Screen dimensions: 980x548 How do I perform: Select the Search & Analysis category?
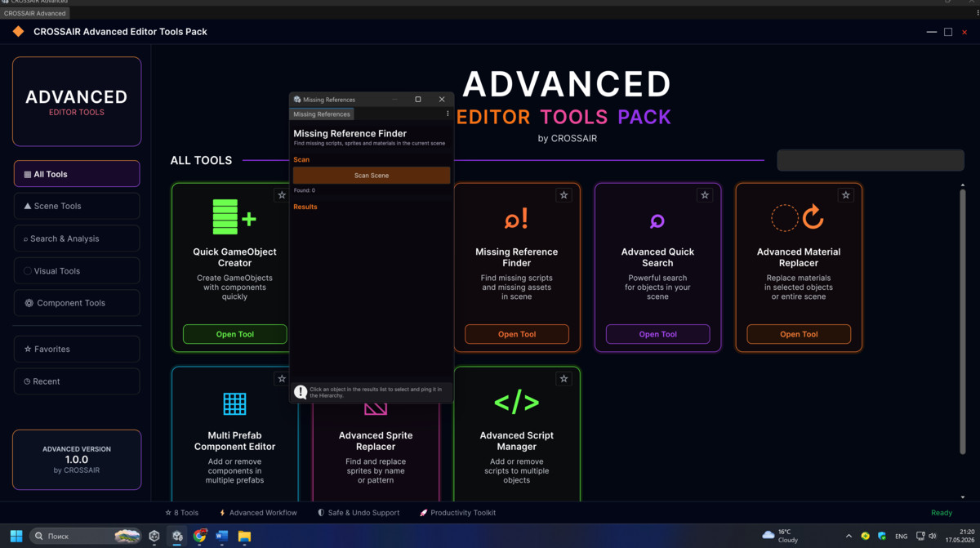[77, 238]
